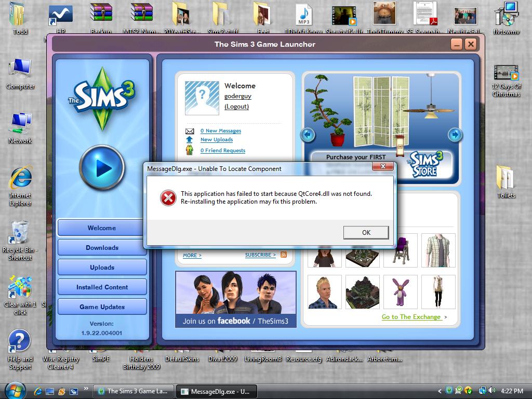This screenshot has height=399, width=532.
Task: Select the Clear with 1 click icon
Action: [x=20, y=295]
